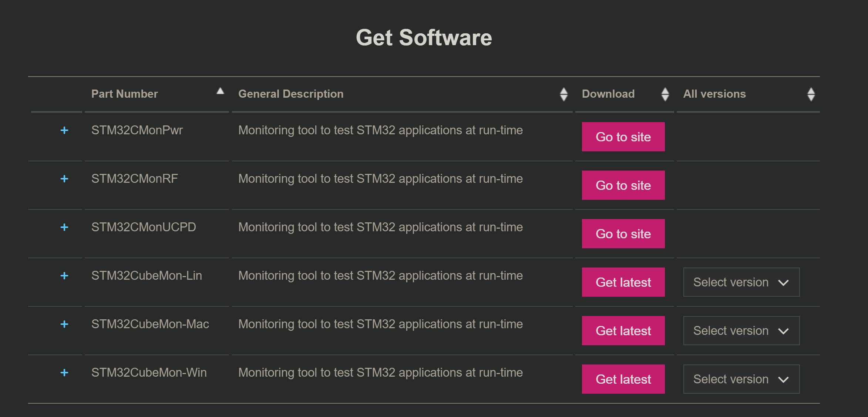Expand the STM32CubeMon-Lin row plus icon
This screenshot has width=868, height=417.
pos(64,276)
